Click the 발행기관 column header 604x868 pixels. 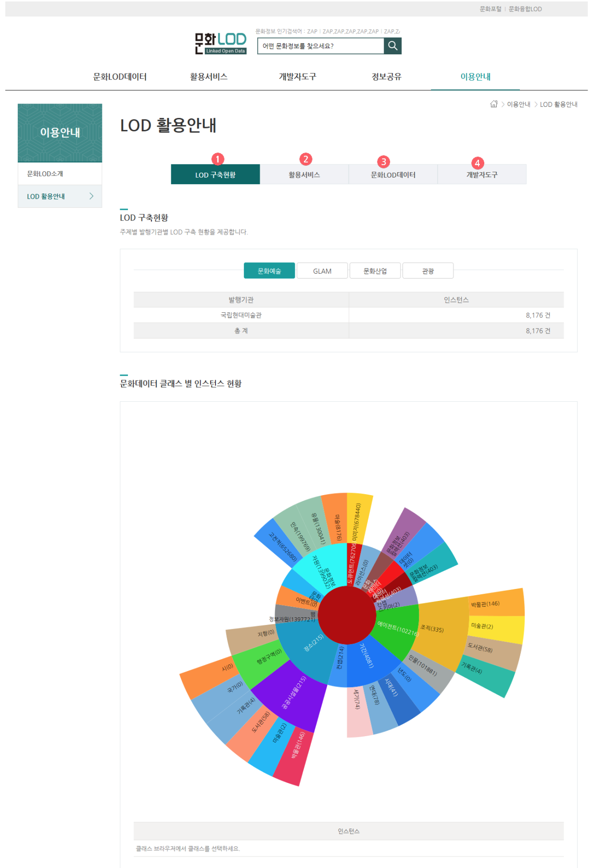[x=241, y=300]
